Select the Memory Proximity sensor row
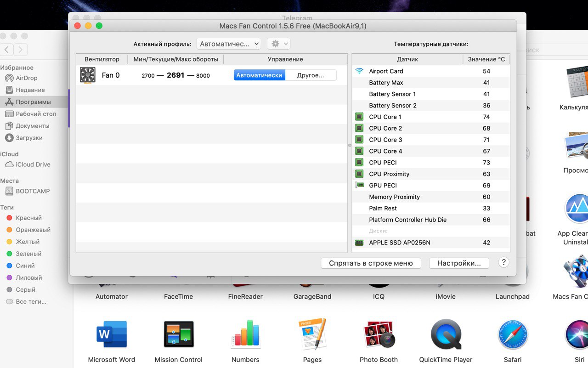This screenshot has height=368, width=588. 431,197
